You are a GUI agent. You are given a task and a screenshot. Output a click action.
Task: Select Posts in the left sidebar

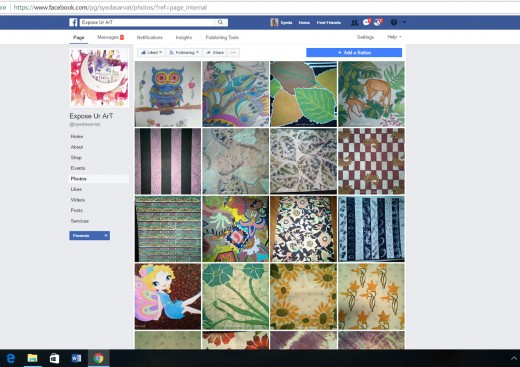click(77, 210)
